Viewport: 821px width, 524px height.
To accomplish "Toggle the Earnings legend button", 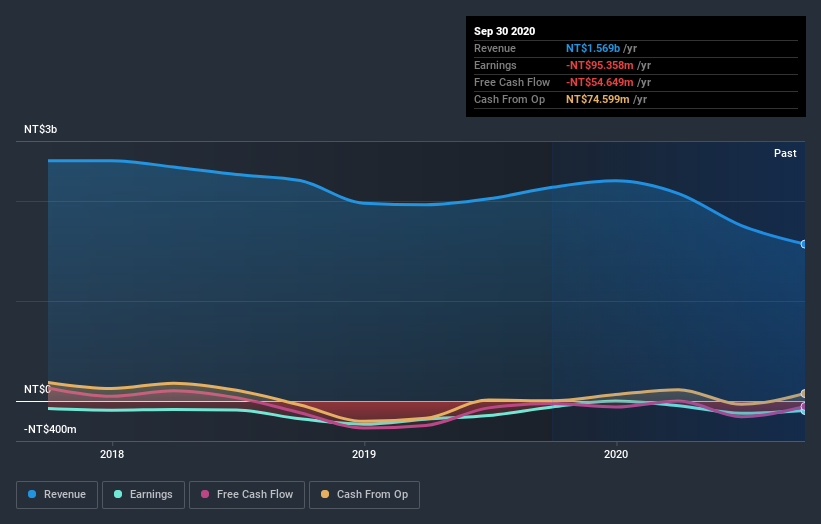I will (x=143, y=495).
